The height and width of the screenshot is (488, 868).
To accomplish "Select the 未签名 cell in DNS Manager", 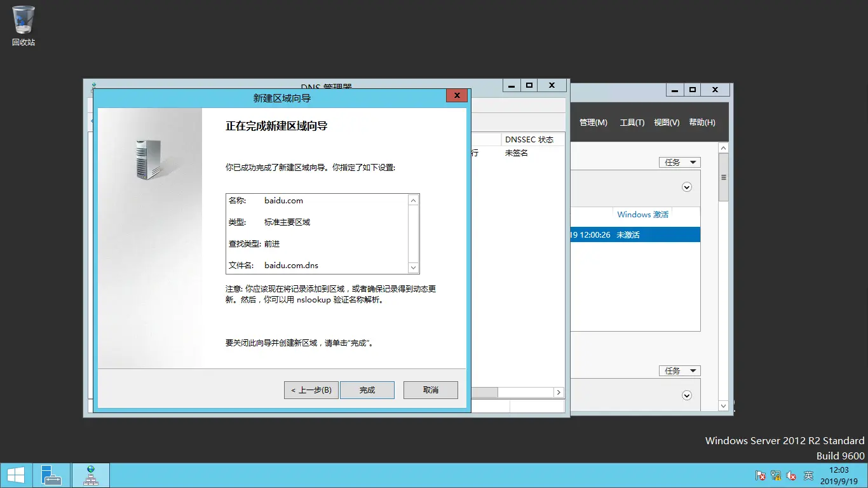I will coord(517,153).
